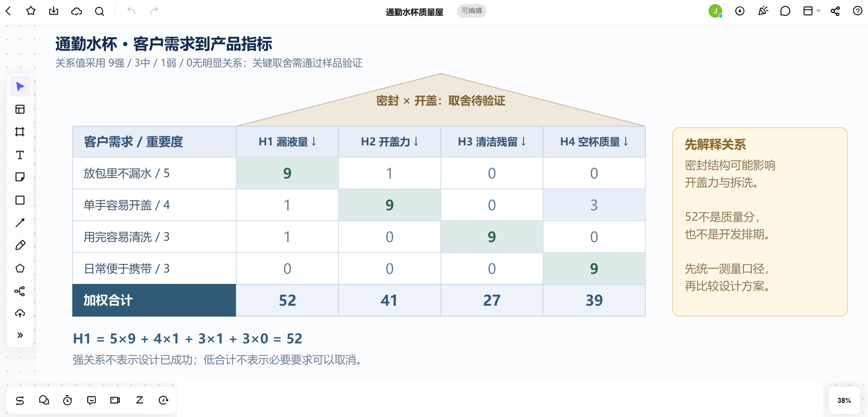Click the download/export icon
This screenshot has height=417, width=868.
coord(54,11)
